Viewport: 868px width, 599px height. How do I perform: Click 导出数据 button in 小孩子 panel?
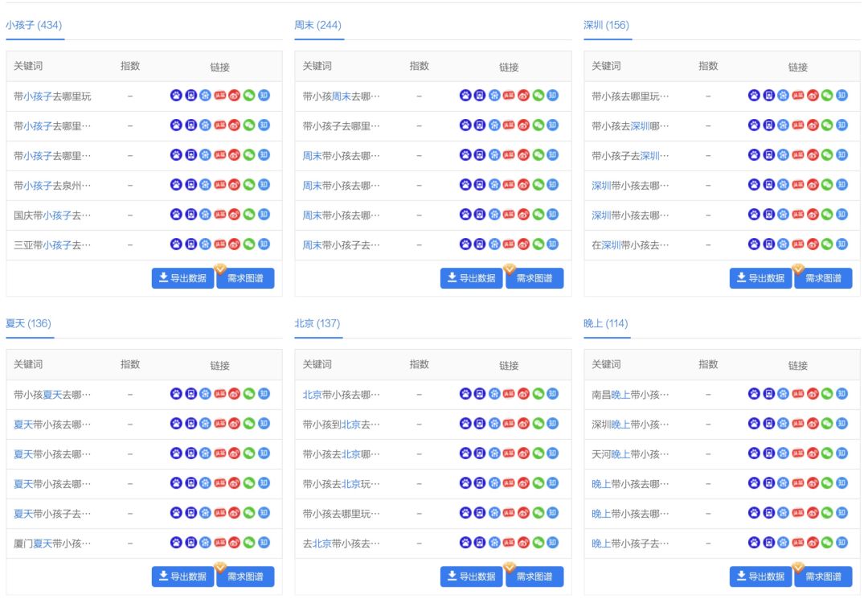coord(182,277)
